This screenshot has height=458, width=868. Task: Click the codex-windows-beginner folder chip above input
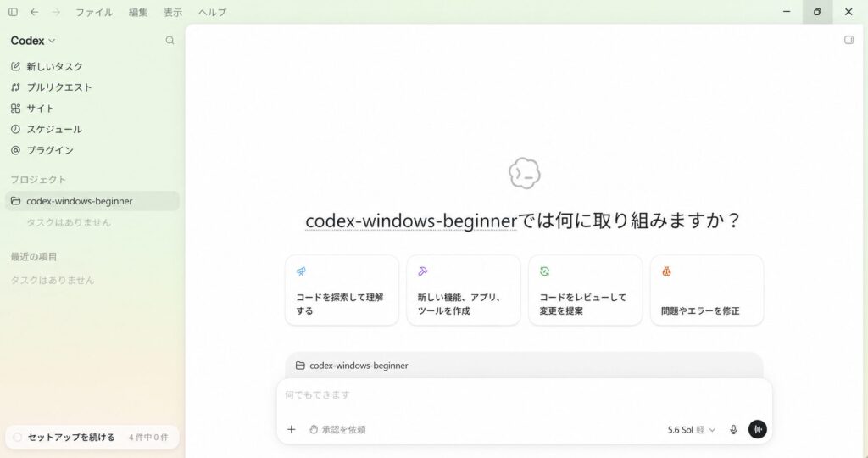click(352, 366)
